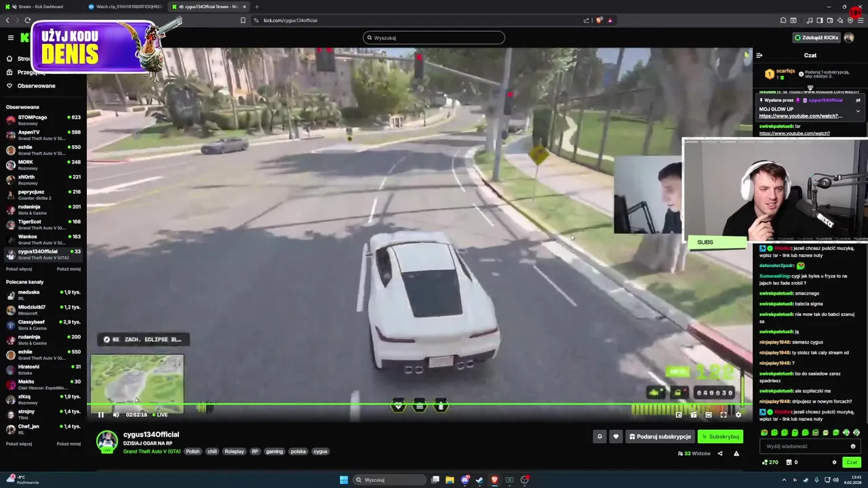
Task: Open pinned youtube.com/watch link
Action: pos(800,116)
